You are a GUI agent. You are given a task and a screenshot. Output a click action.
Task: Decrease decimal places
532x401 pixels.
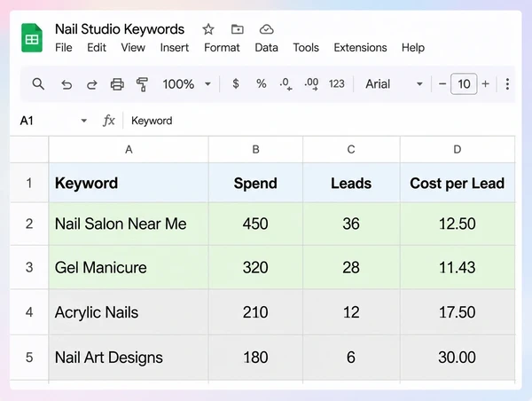coord(286,84)
